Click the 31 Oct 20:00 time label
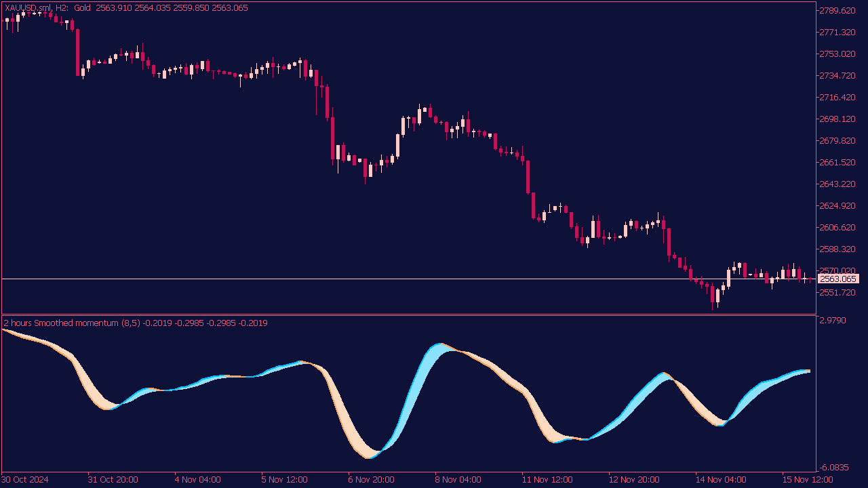The image size is (868, 488). pos(113,480)
